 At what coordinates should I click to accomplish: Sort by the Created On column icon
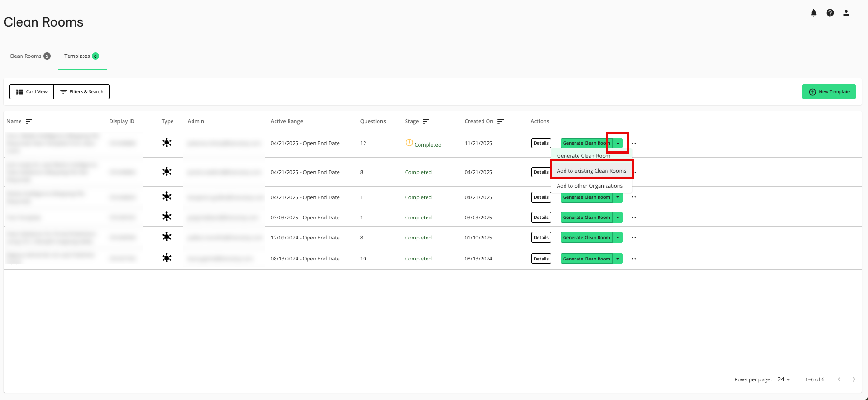[x=501, y=121]
